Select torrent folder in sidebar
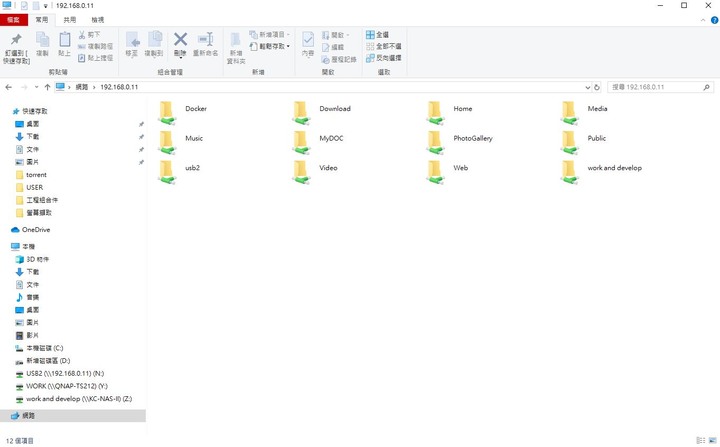Screen dimensions: 720x447 click(x=31, y=175)
